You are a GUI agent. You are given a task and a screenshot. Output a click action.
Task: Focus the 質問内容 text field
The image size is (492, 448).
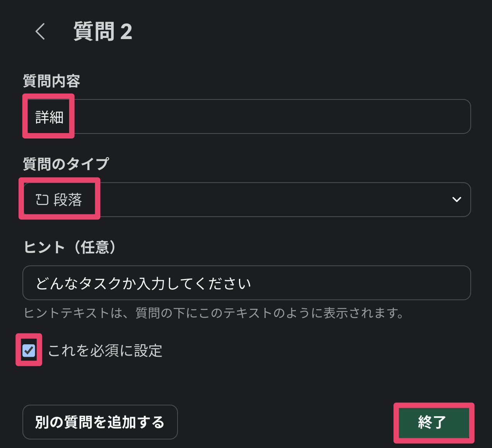tap(246, 116)
